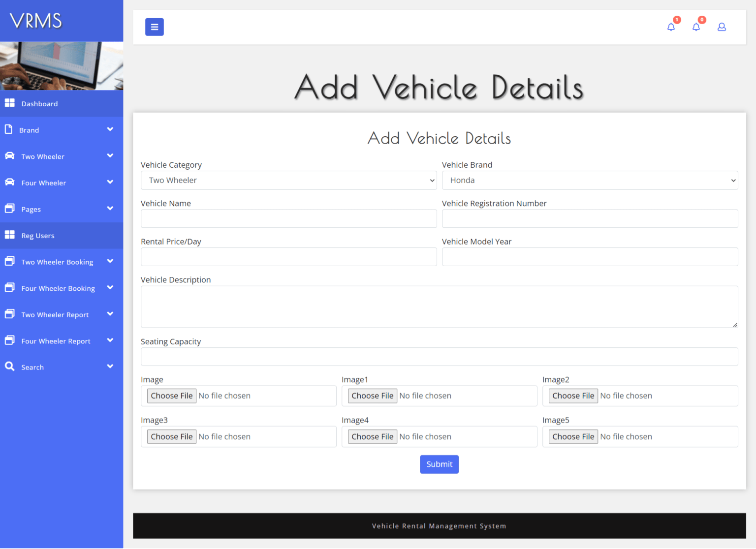The image size is (756, 549).
Task: Click the Submit button
Action: [x=439, y=464]
